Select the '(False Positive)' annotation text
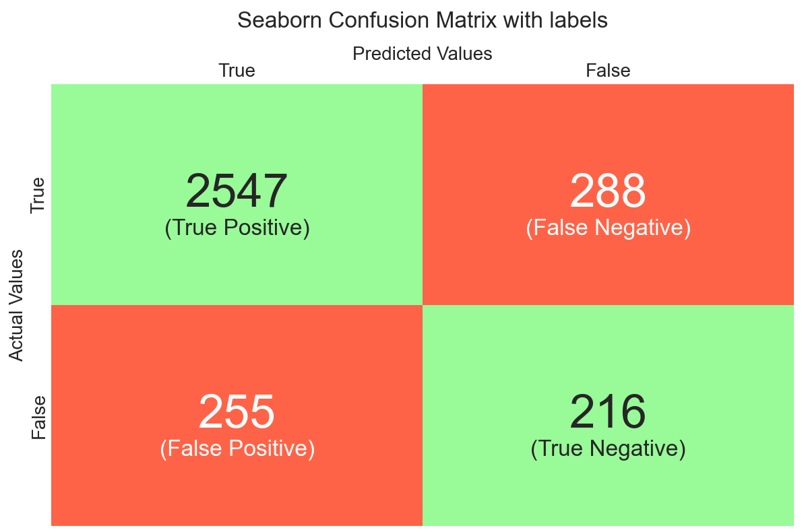 [237, 448]
